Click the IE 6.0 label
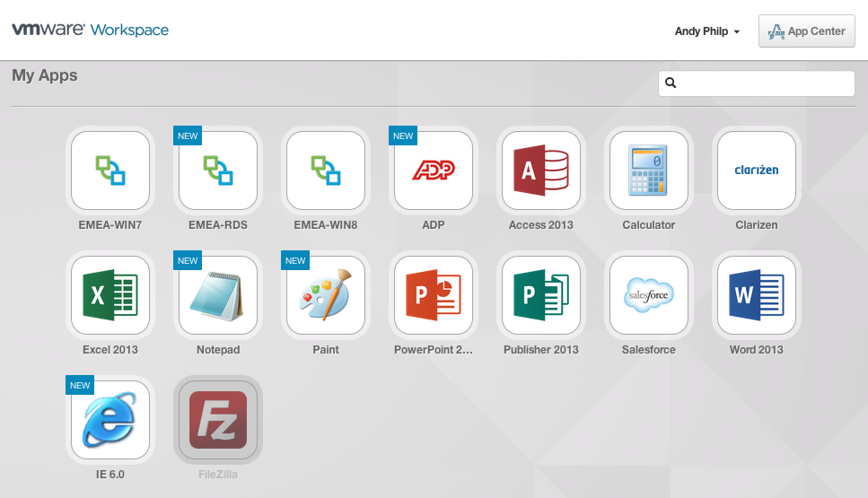Image resolution: width=868 pixels, height=498 pixels. 110,475
